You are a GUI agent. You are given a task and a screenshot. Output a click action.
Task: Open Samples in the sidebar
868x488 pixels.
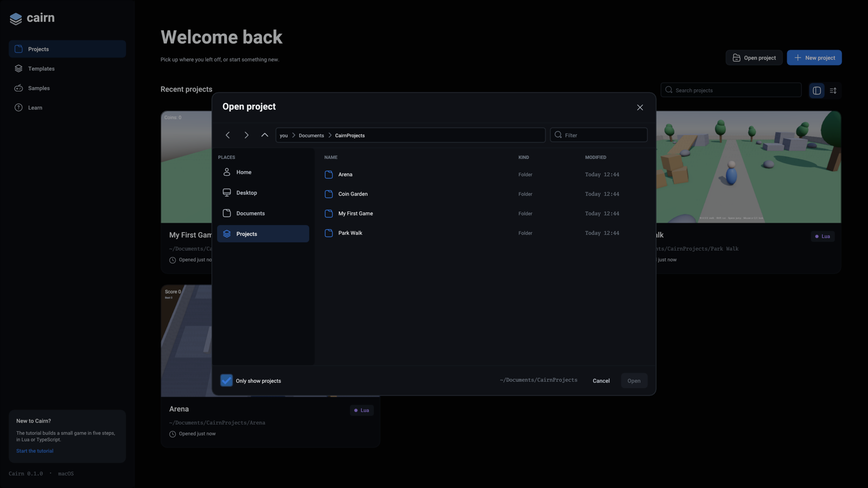click(67, 88)
